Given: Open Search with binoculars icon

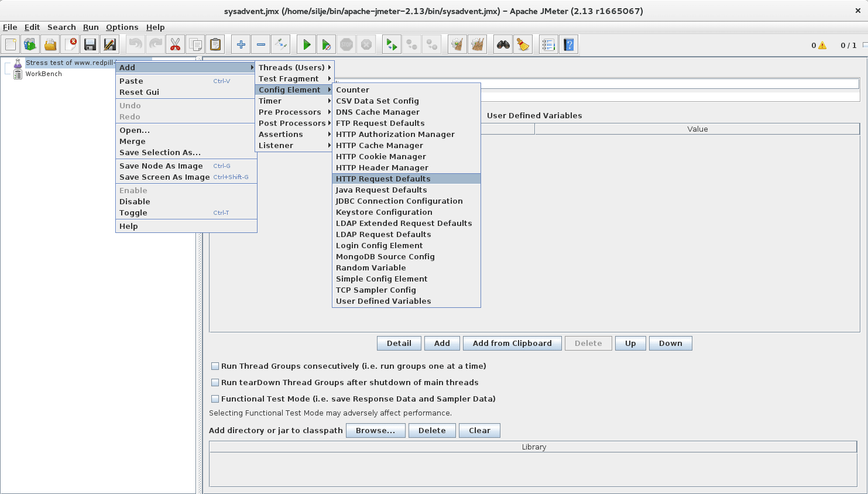Looking at the screenshot, I should [503, 44].
